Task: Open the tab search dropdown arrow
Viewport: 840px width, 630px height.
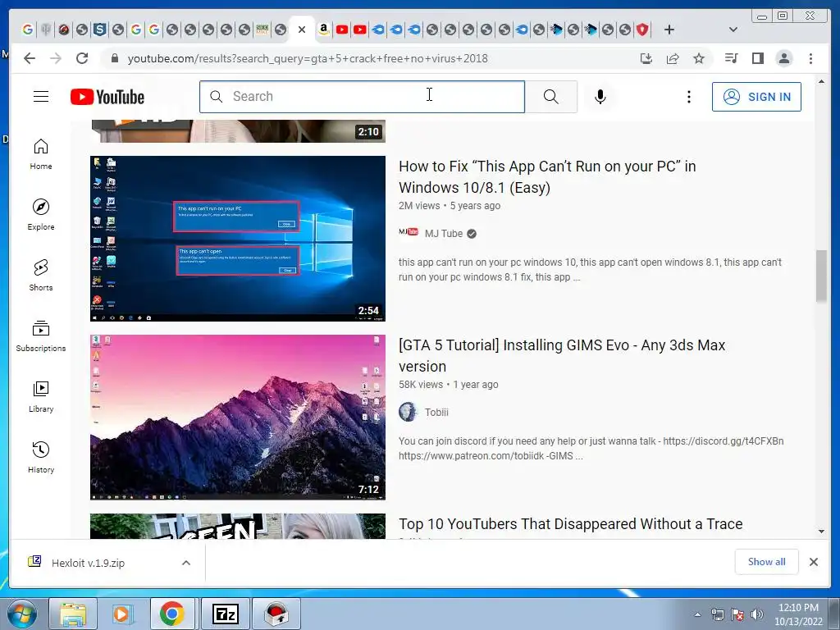Action: (733, 30)
